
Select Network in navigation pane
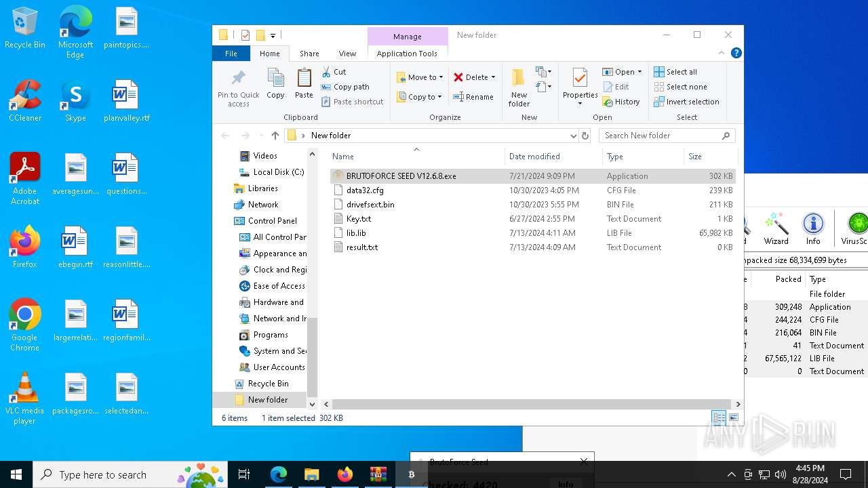click(256, 205)
